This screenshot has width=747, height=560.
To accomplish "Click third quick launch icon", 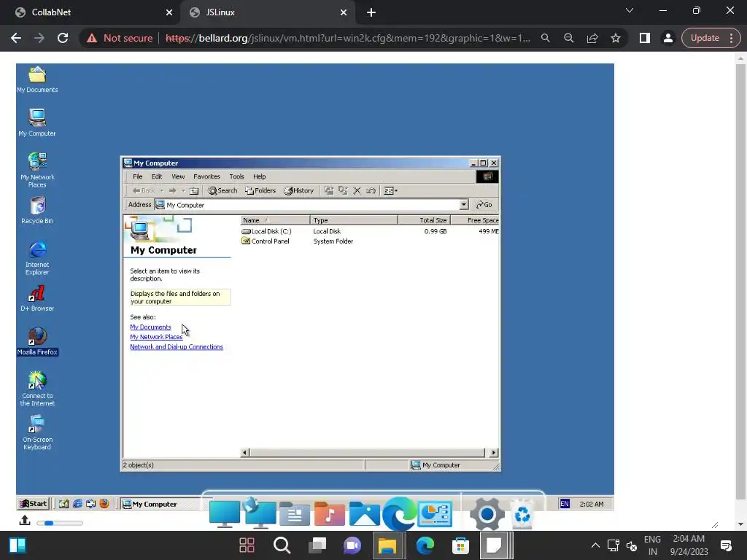I will tap(91, 504).
